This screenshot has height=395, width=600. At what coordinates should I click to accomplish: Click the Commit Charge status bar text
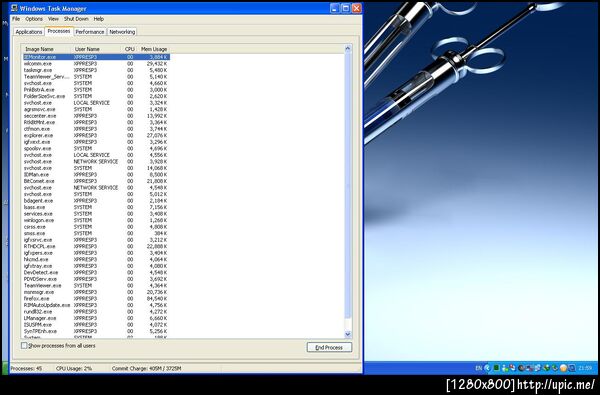coord(147,369)
